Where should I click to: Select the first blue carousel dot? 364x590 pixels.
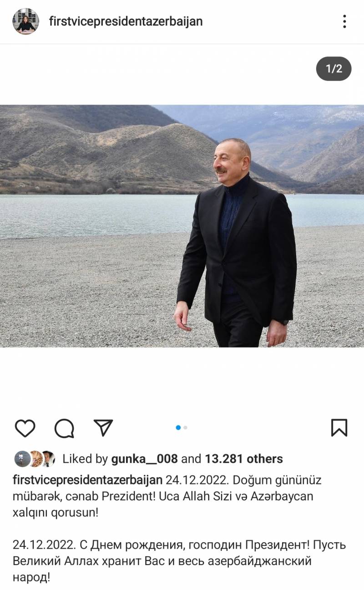(x=178, y=428)
